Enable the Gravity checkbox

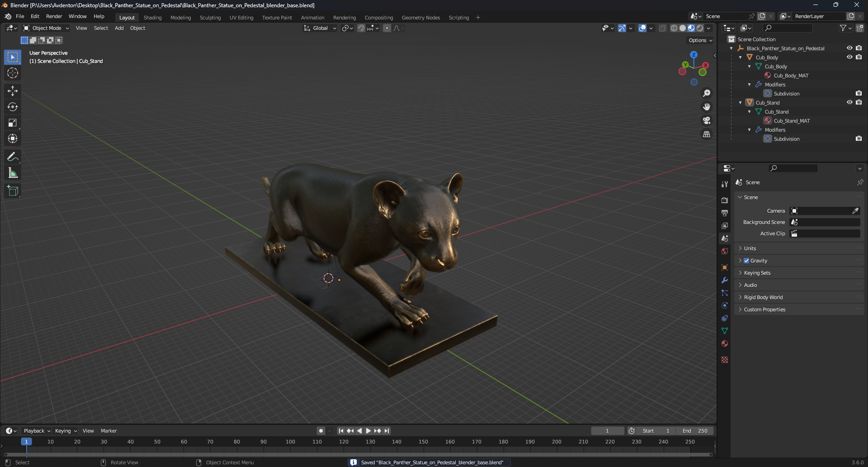tap(746, 261)
